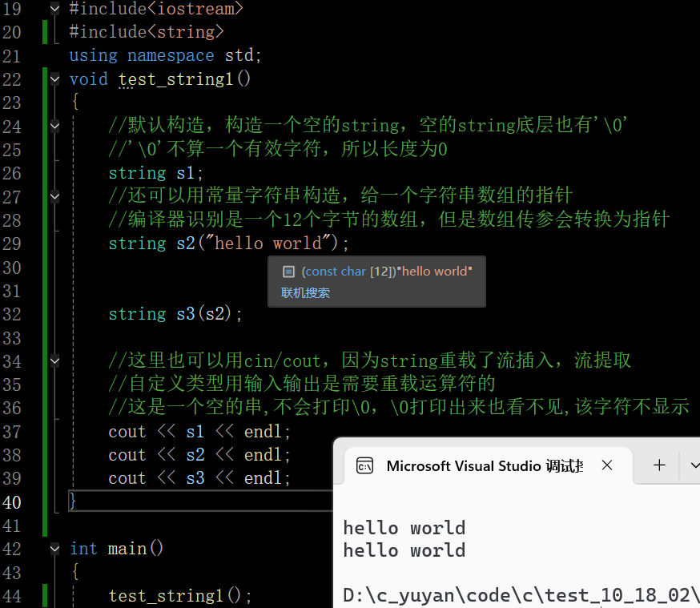The height and width of the screenshot is (608, 700).
Task: Click "string s1;" on line 26
Action: 156,173
